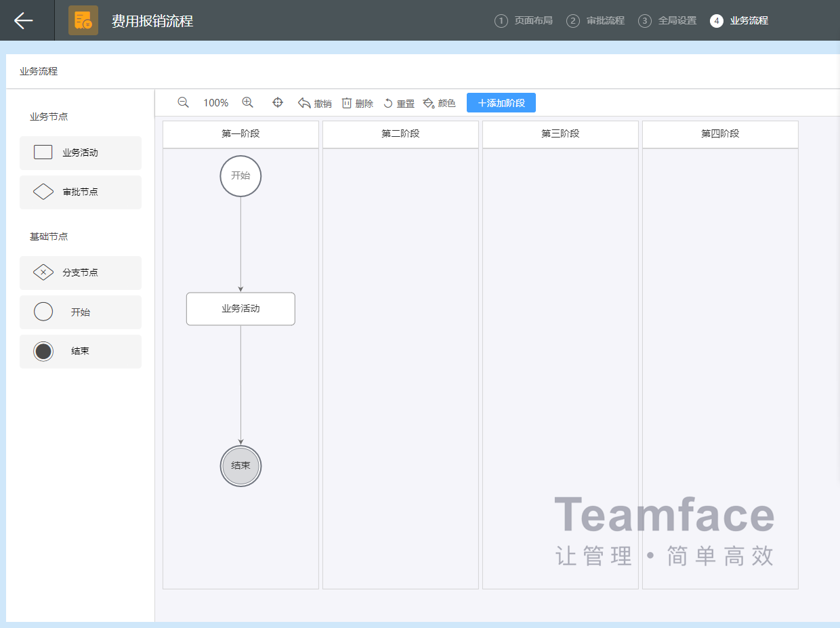Reset the canvas with 重置
The image size is (840, 628).
click(399, 103)
